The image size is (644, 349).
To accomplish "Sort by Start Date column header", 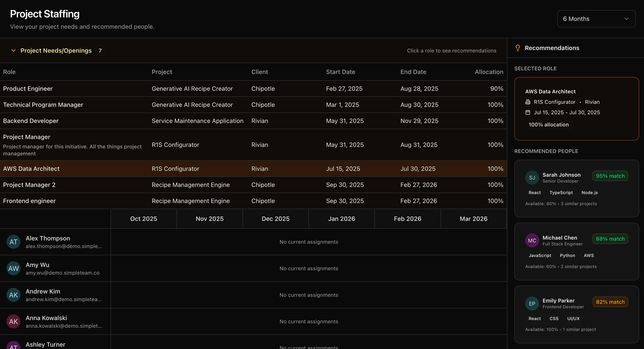I will (340, 72).
